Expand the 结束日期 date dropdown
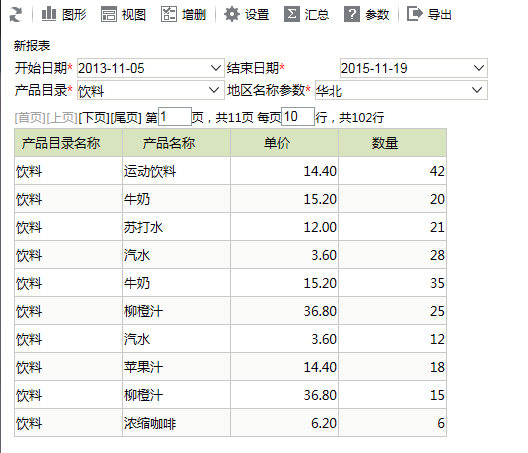This screenshot has width=528, height=453. point(478,68)
